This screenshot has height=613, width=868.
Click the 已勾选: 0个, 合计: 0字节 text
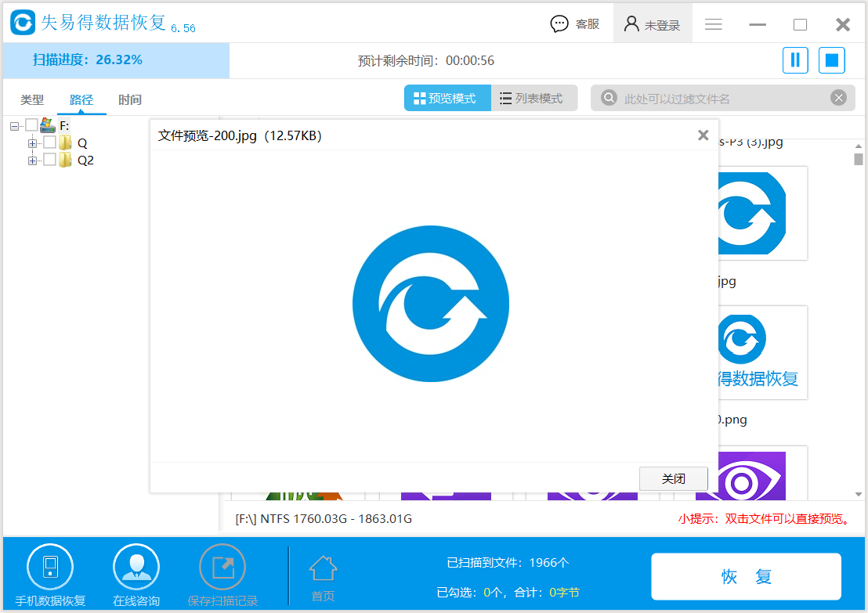pyautogui.click(x=508, y=593)
